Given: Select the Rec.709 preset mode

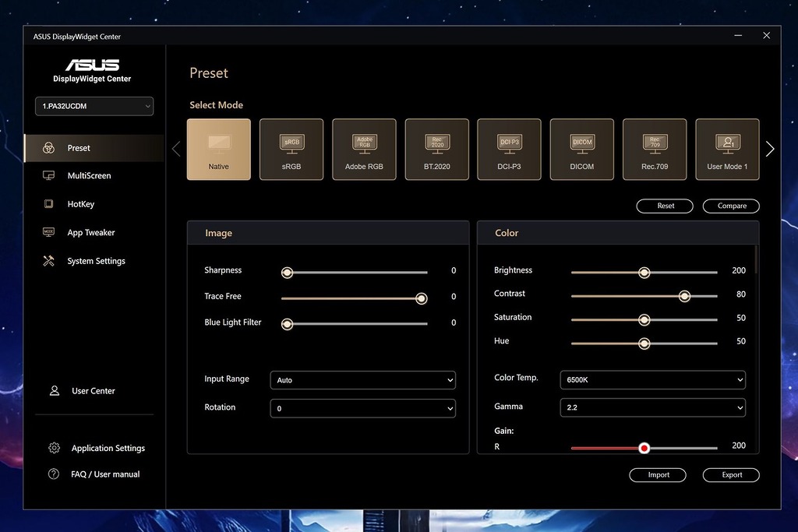Looking at the screenshot, I should (655, 150).
